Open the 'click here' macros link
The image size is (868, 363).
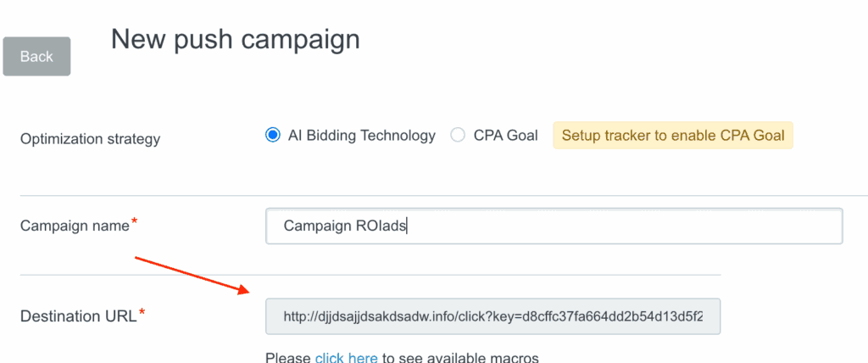pos(346,358)
